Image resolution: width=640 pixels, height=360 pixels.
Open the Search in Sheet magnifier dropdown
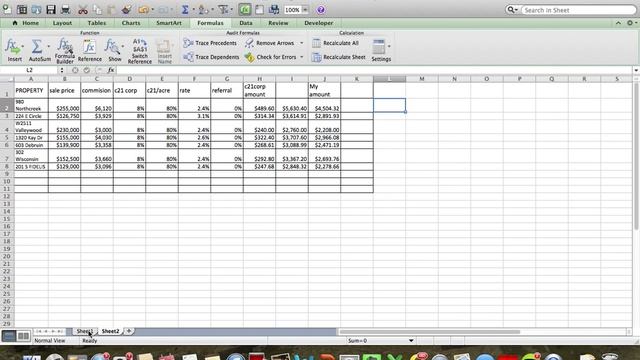coord(512,9)
